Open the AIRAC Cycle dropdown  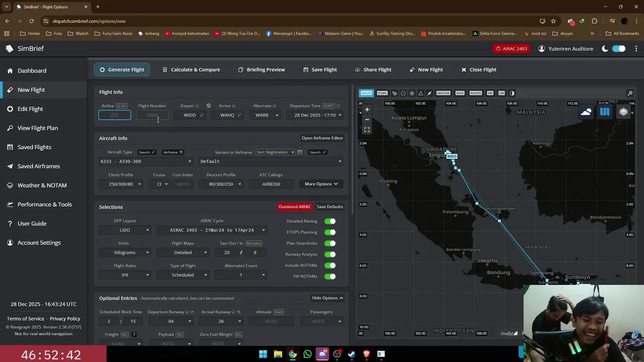212,230
